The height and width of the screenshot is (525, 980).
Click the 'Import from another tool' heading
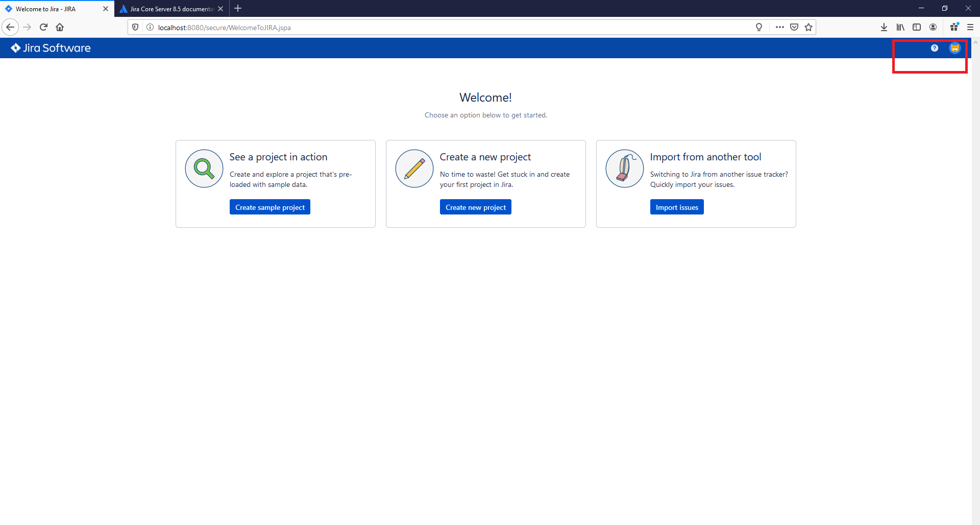(x=705, y=157)
